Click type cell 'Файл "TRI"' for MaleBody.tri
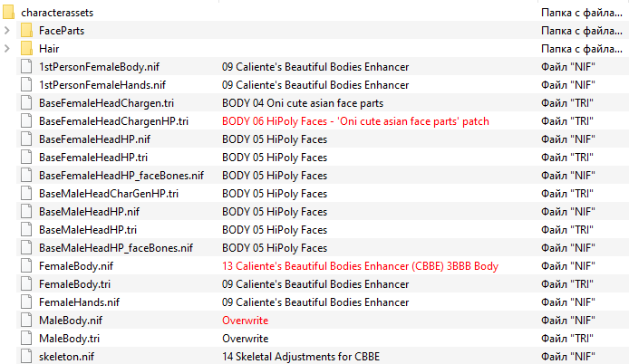The width and height of the screenshot is (629, 364). pos(566,339)
